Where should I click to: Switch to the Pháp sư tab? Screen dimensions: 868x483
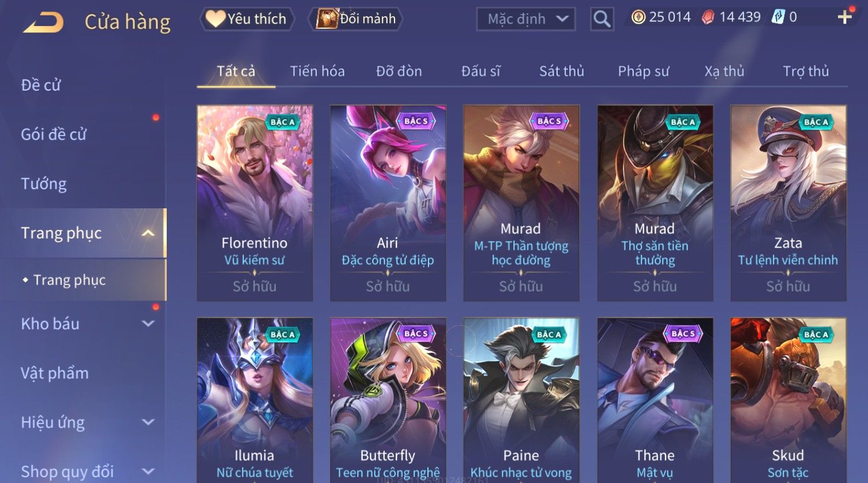(x=644, y=71)
